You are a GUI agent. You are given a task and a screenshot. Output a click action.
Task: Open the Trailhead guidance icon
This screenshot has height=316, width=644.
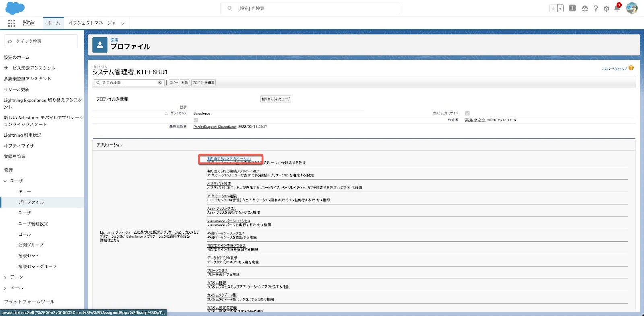point(585,8)
